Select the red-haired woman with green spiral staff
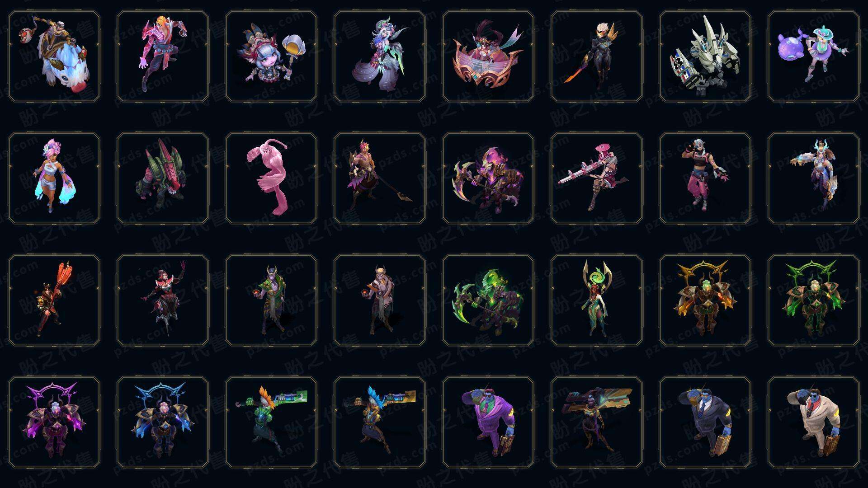This screenshot has height=488, width=868. tap(597, 300)
